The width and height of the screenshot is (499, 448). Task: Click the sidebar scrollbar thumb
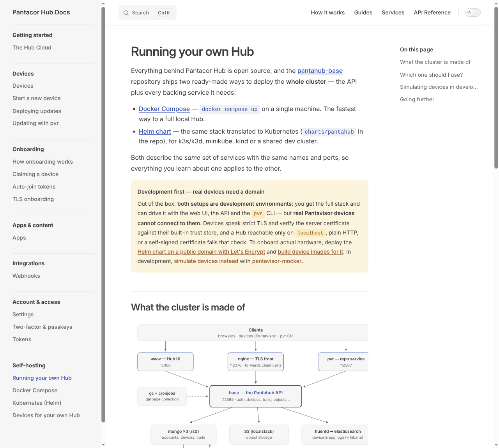click(x=103, y=214)
